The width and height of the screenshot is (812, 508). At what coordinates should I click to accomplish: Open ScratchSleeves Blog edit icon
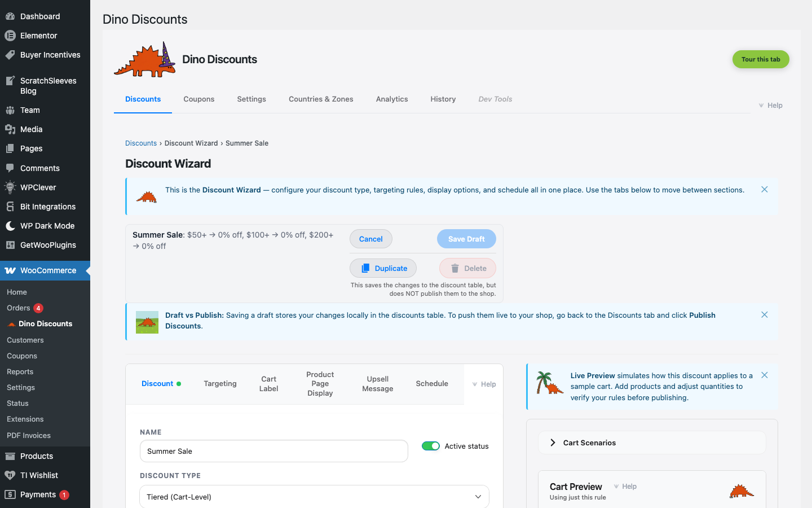(x=10, y=81)
